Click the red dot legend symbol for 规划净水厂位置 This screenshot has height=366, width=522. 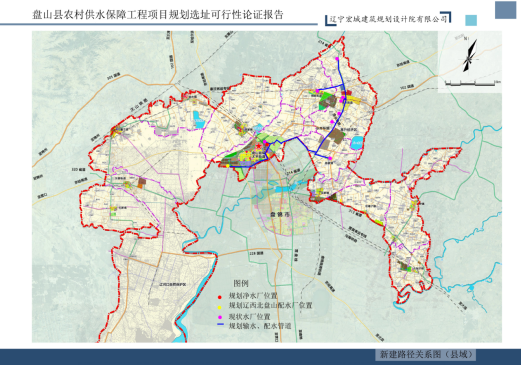[x=220, y=297]
